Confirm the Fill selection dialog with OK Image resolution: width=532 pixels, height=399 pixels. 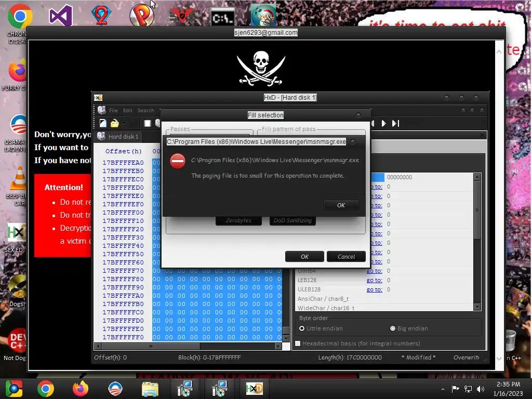(304, 257)
